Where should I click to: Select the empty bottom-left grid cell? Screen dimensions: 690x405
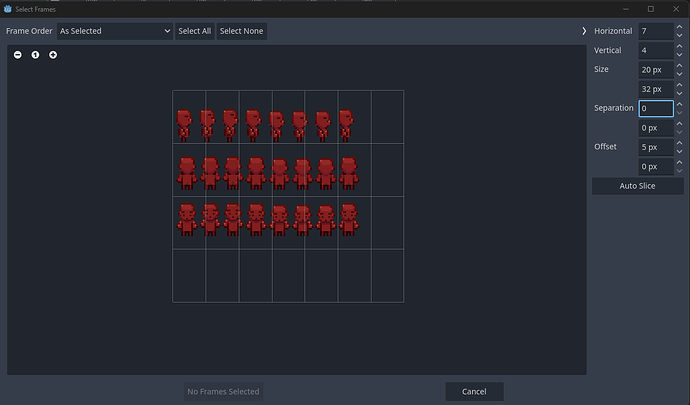tap(189, 276)
